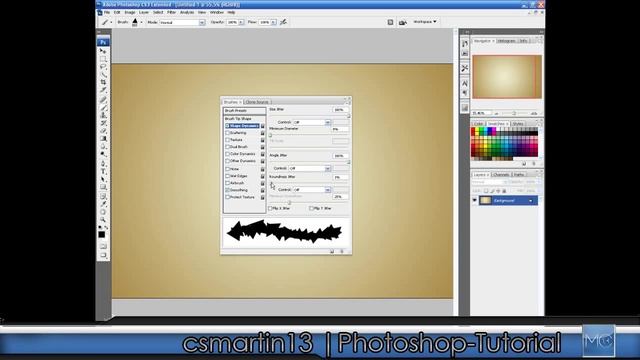Click the lock icon beside Shape Dynamics

(x=262, y=126)
